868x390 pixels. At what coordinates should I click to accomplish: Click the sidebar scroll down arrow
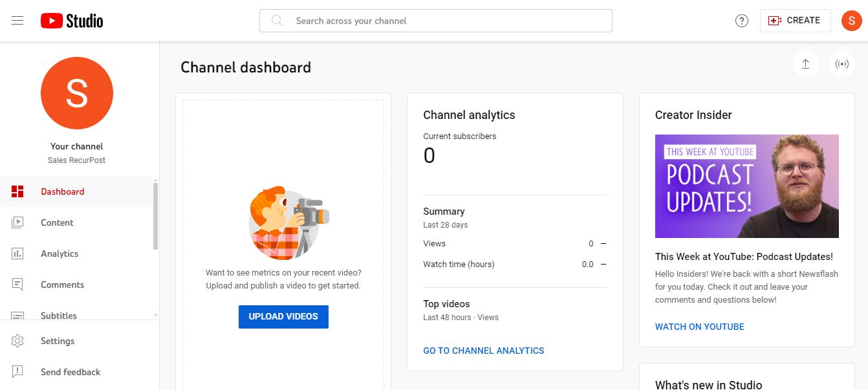pyautogui.click(x=155, y=315)
